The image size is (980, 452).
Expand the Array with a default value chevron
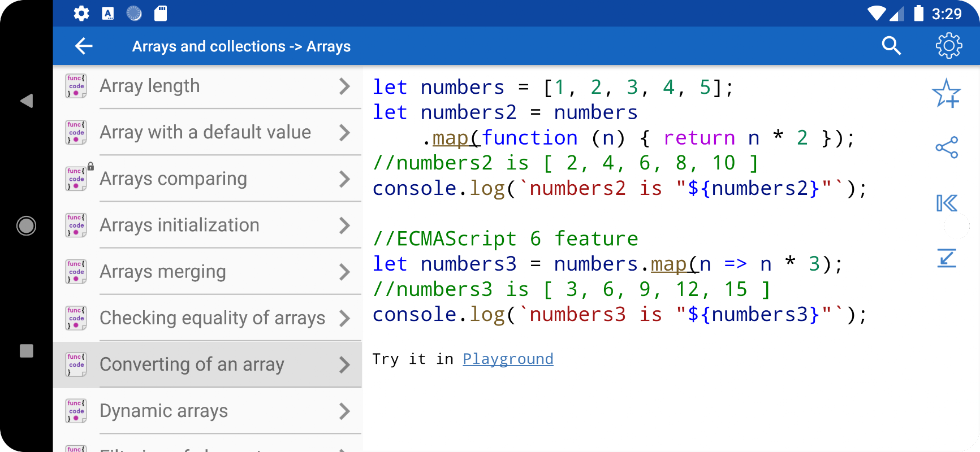click(x=344, y=132)
